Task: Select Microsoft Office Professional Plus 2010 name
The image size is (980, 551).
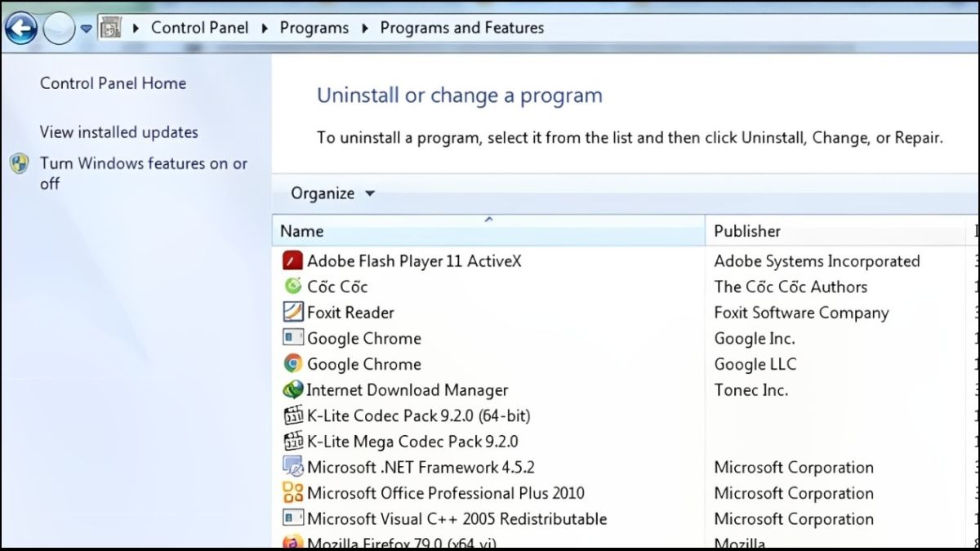Action: click(446, 493)
